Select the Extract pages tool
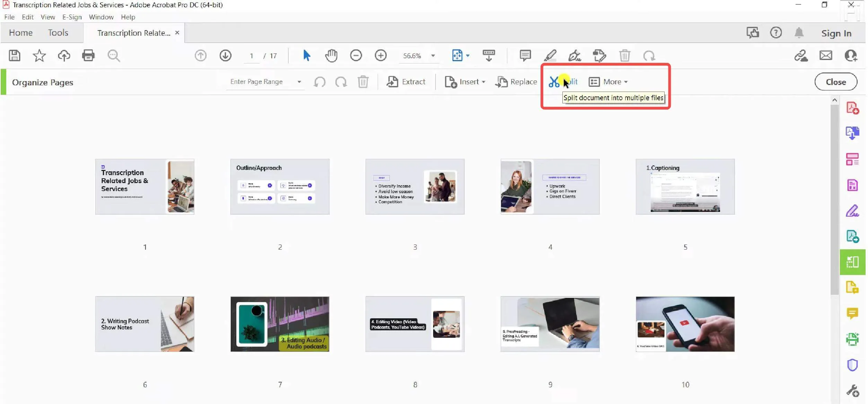 [x=406, y=81]
